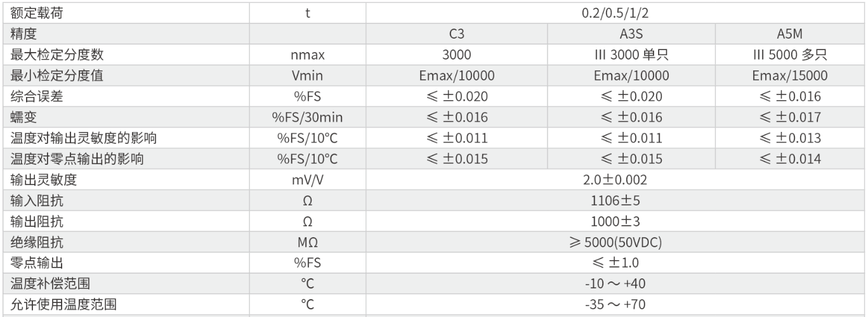
Task: Select the 0.2/0.5/1/2 rated load value
Action: pos(615,13)
